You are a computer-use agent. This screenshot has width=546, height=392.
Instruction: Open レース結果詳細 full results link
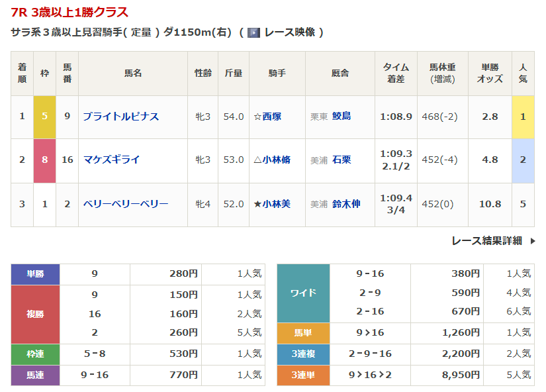tap(486, 241)
